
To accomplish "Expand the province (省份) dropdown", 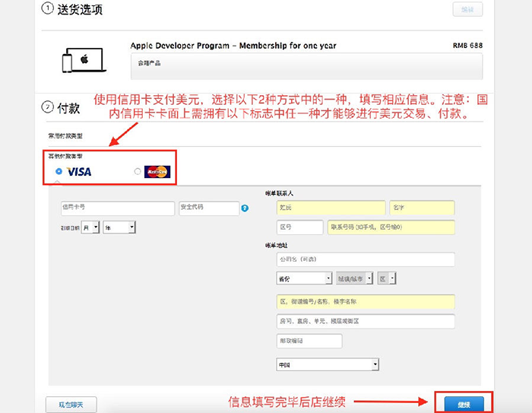I will pyautogui.click(x=304, y=278).
